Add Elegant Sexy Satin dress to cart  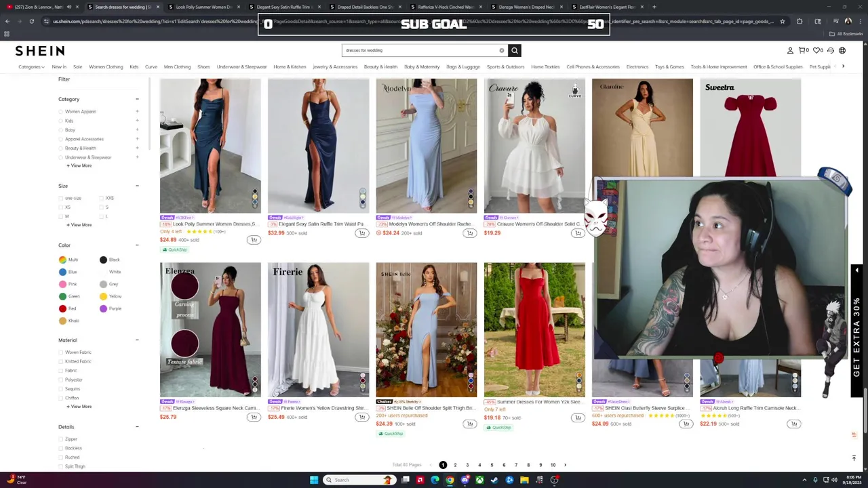(361, 233)
